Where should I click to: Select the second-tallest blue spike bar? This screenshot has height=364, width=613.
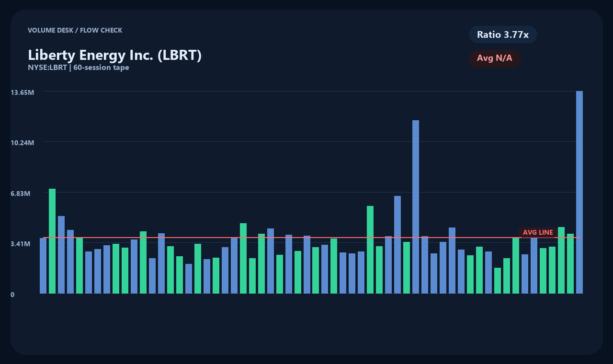coord(416,207)
